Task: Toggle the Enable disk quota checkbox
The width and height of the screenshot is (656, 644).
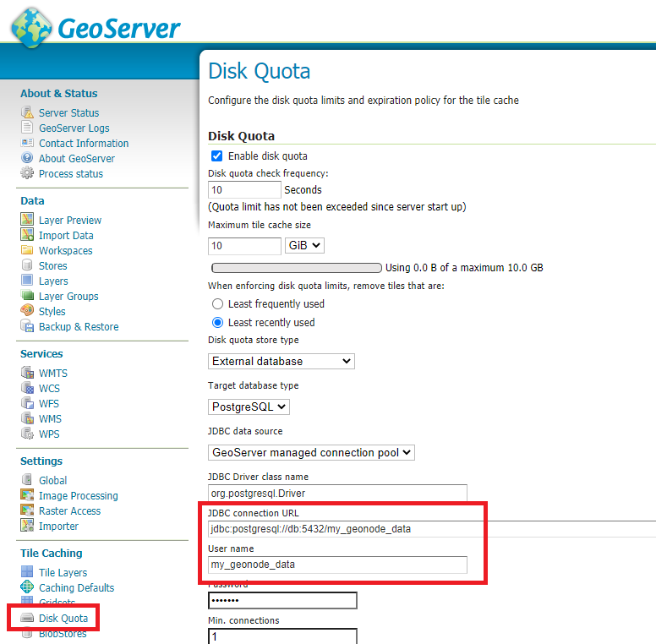Action: (x=217, y=156)
